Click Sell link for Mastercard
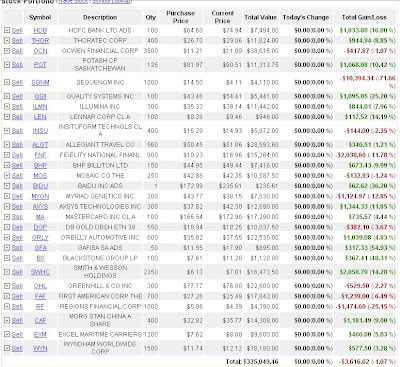The image size is (400, 367). (17, 217)
